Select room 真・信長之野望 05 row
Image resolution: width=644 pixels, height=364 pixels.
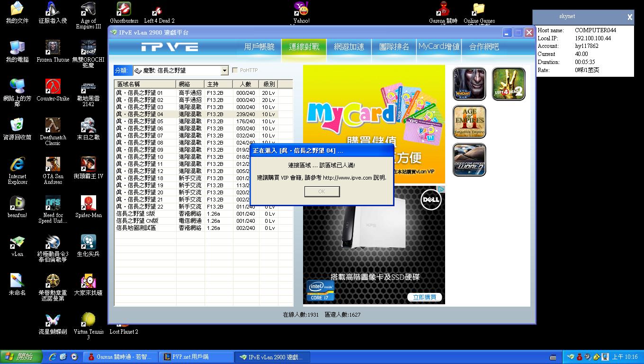[x=140, y=121]
